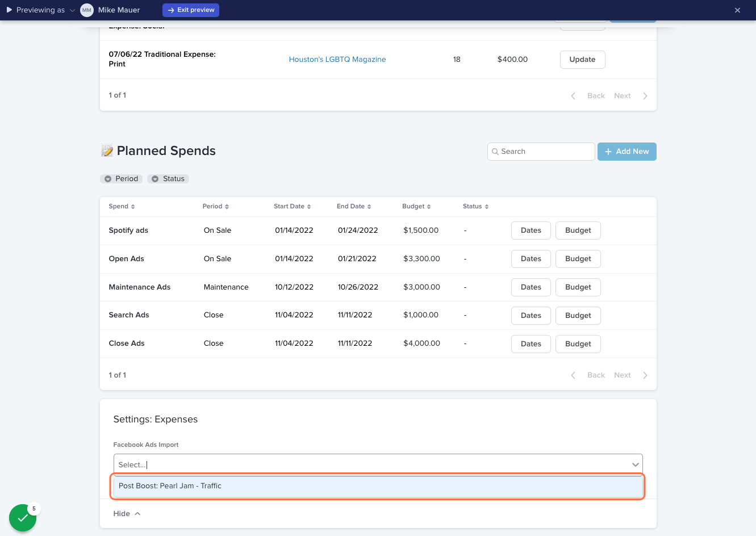This screenshot has height=536, width=756.
Task: Open the Period filter chip
Action: [121, 179]
